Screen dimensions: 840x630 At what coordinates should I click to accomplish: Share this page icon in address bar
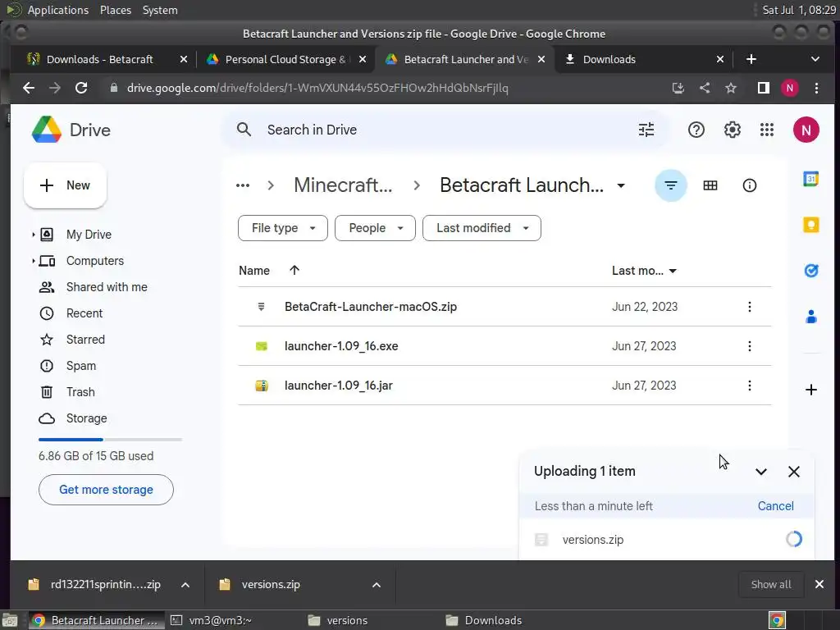click(x=705, y=88)
